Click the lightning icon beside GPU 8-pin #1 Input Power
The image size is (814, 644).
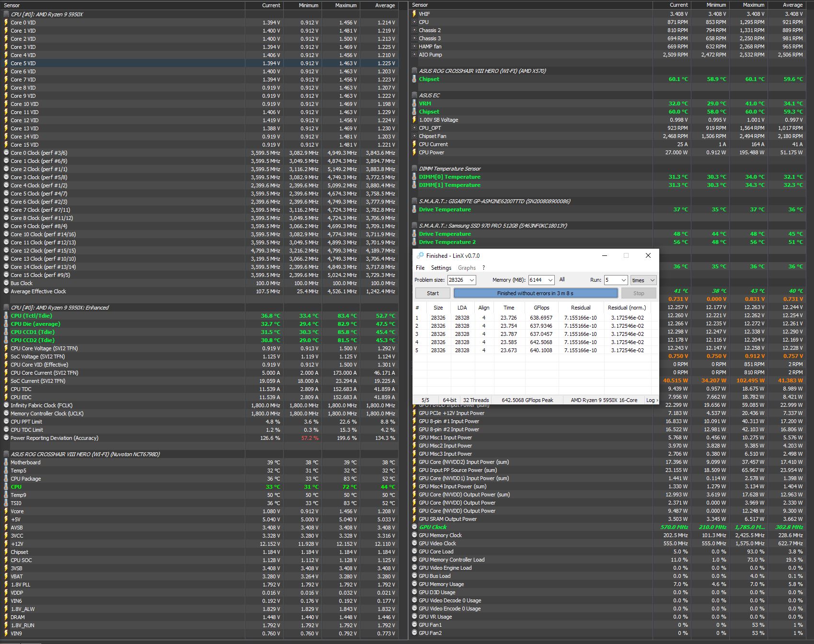coord(414,421)
